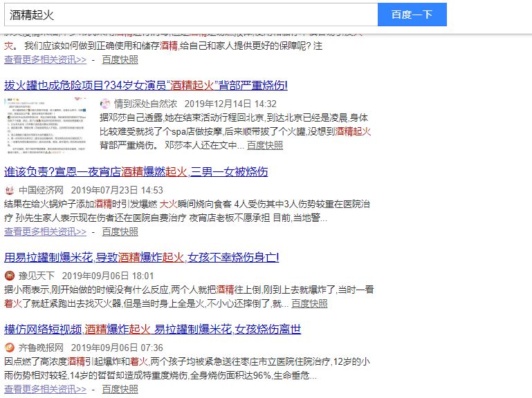
Task: Click 情到深处自然浓 source avatar icon
Action: pos(105,104)
